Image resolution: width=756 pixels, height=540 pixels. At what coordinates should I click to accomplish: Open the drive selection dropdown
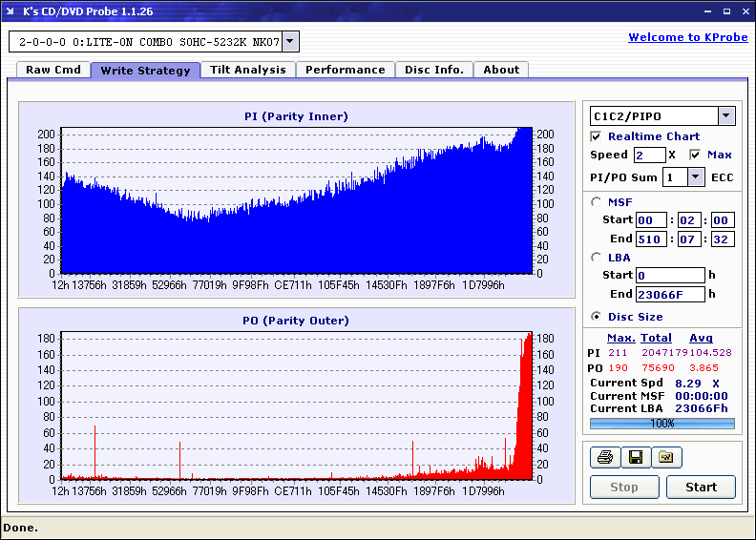[290, 42]
